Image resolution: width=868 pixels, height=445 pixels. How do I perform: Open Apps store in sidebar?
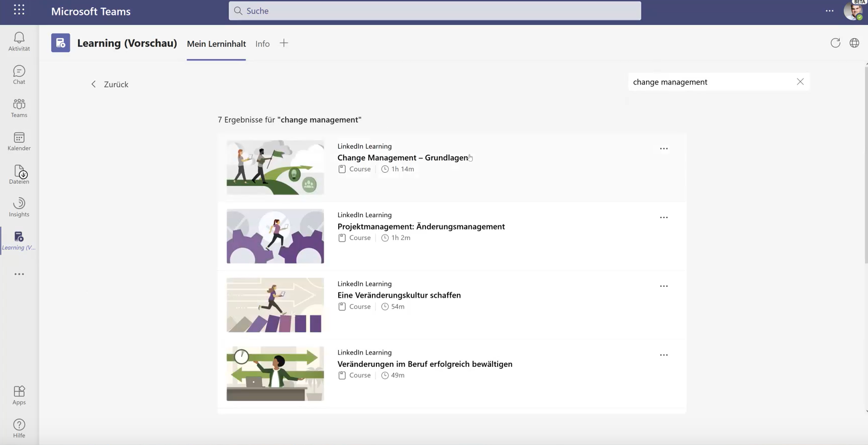(19, 395)
